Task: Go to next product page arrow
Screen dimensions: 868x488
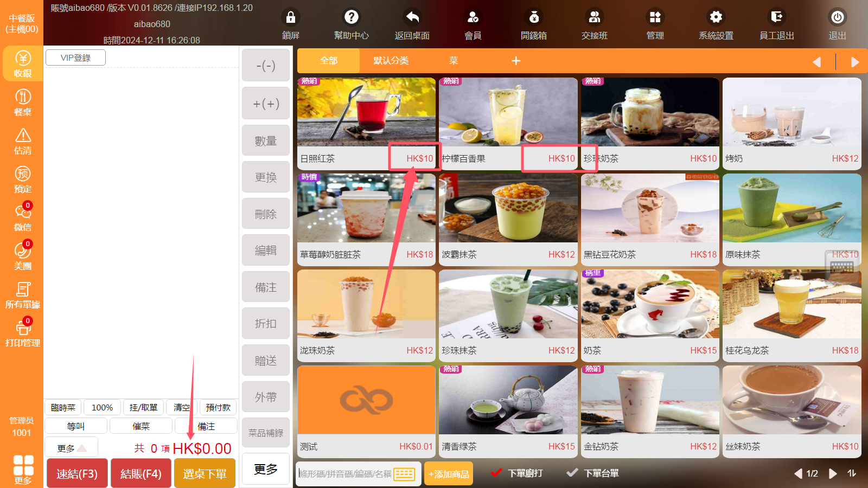Action: point(833,473)
